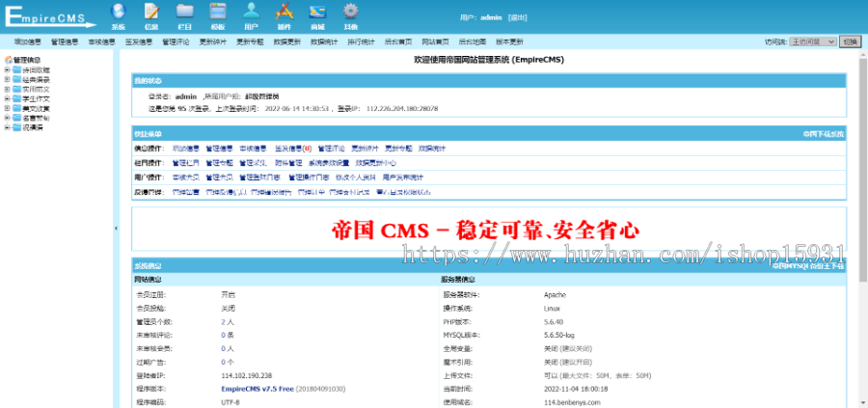Select 审核信息 in the top submenu bar
This screenshot has height=408, width=868.
point(101,41)
